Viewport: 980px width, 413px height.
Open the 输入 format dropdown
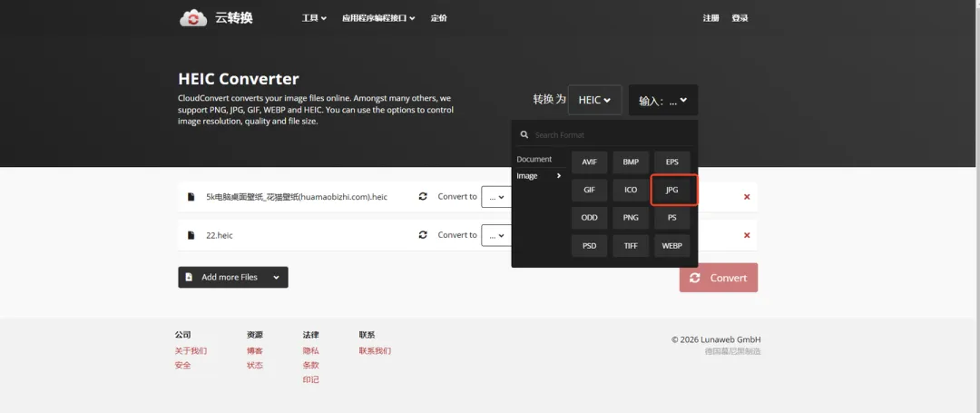[663, 100]
